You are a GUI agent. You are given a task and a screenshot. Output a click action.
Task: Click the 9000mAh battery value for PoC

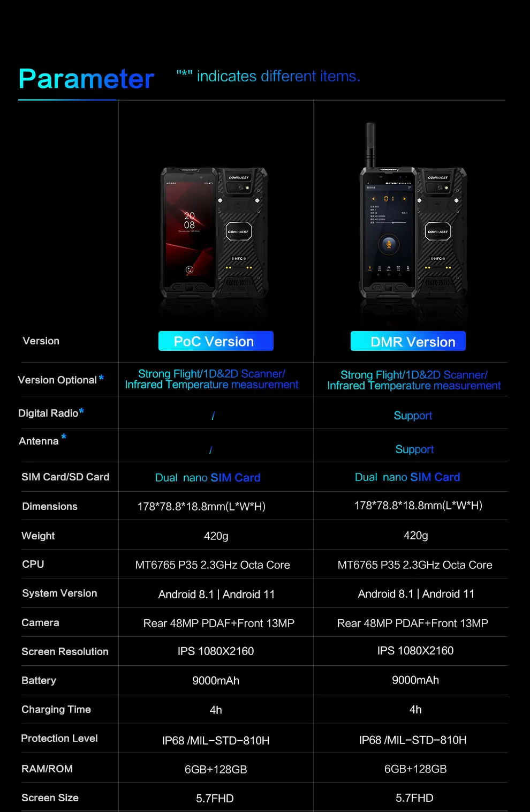click(x=216, y=681)
